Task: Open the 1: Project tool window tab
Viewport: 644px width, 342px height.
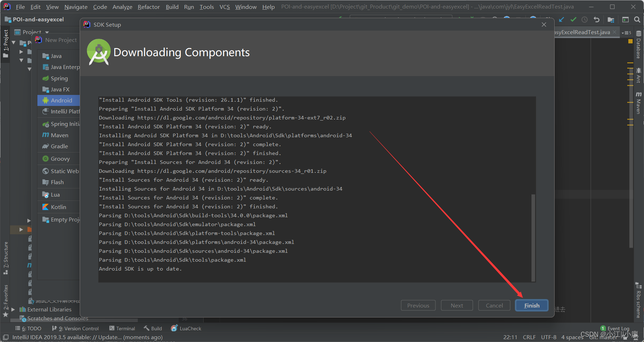Action: click(x=6, y=43)
